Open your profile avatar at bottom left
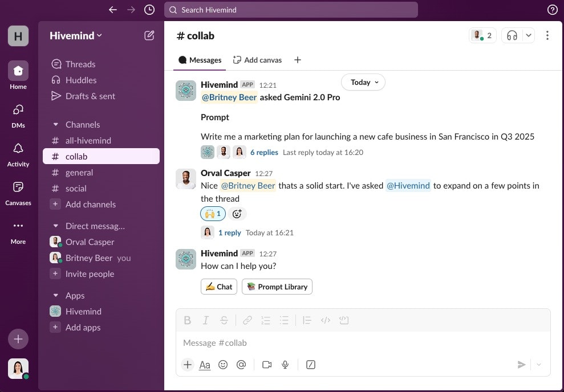564x392 pixels. 18,368
